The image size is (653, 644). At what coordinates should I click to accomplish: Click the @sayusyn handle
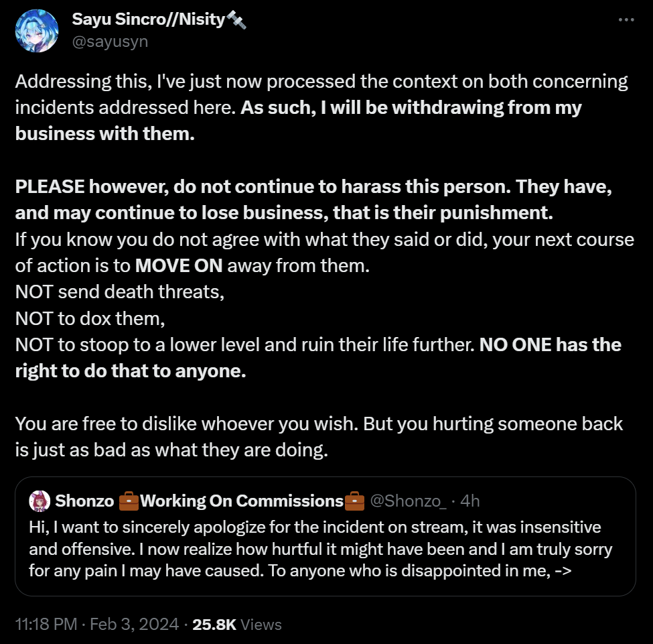pyautogui.click(x=110, y=42)
